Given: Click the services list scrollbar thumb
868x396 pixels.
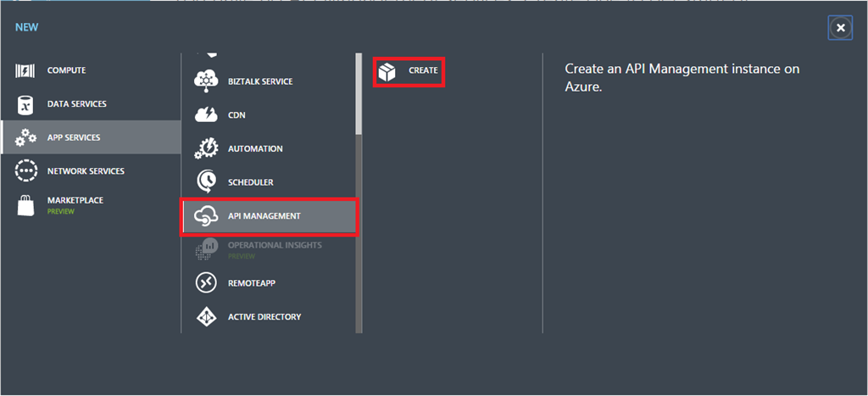Looking at the screenshot, I should (x=359, y=93).
